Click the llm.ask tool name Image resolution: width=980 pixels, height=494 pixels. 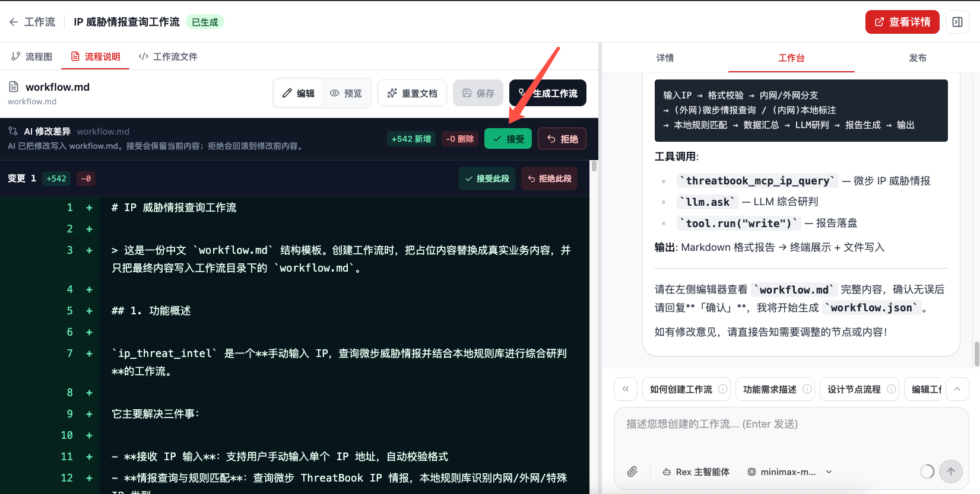[x=708, y=202]
